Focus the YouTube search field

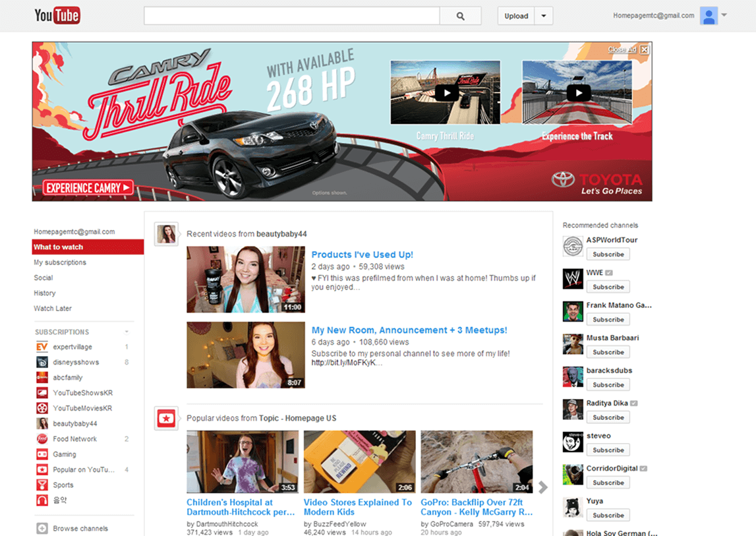(x=291, y=16)
